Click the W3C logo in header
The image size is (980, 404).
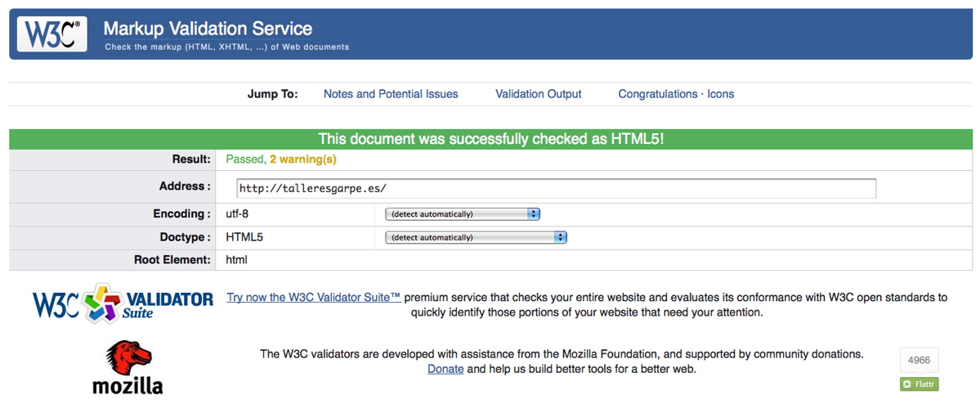click(51, 34)
